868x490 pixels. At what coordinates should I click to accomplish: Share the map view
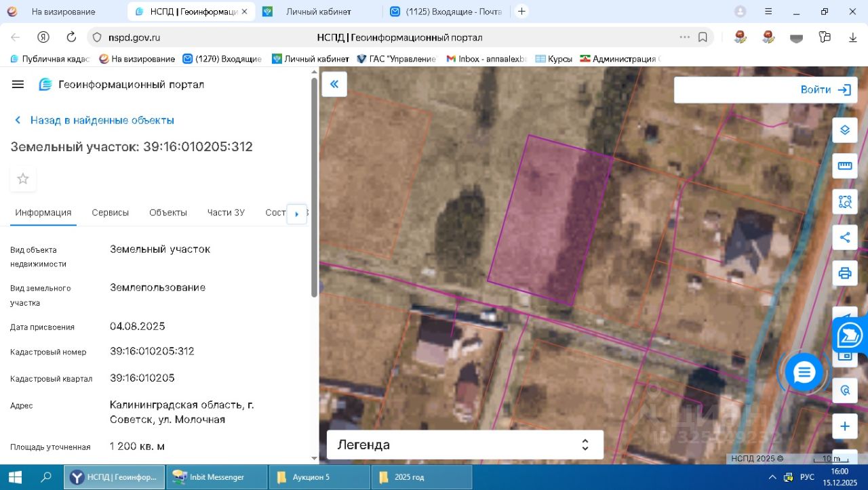845,237
